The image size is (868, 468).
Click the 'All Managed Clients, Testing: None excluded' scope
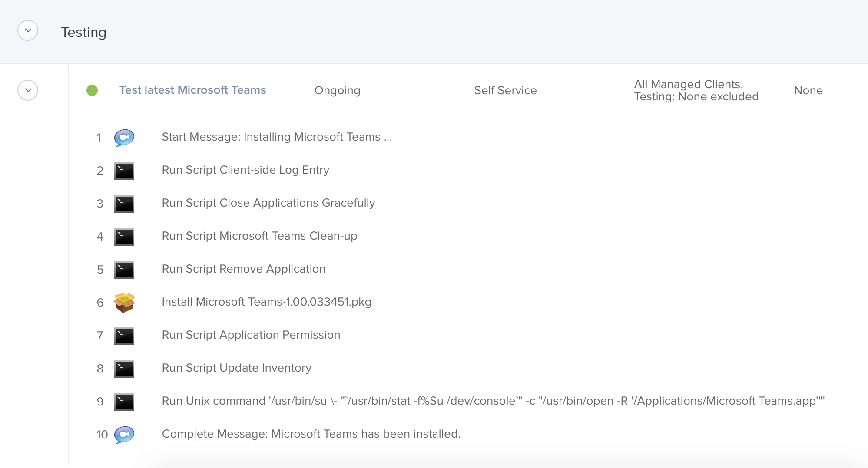point(696,90)
